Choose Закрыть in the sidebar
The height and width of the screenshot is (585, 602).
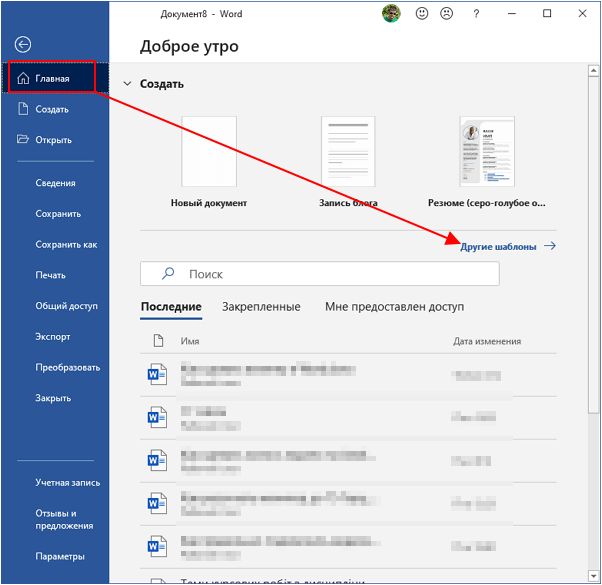click(x=53, y=398)
